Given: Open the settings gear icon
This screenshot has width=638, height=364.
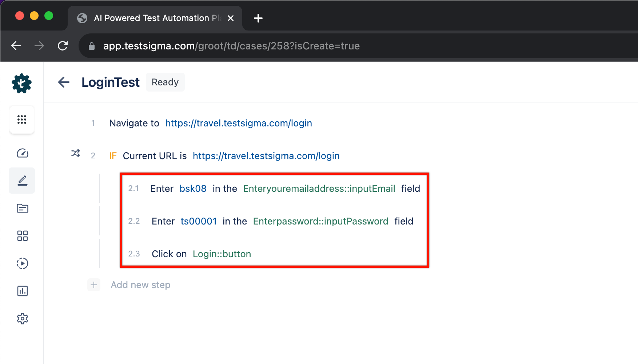Looking at the screenshot, I should coord(23,319).
